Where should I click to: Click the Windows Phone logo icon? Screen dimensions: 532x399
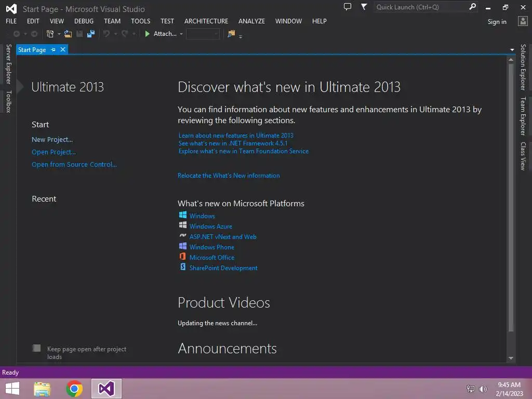(x=183, y=246)
